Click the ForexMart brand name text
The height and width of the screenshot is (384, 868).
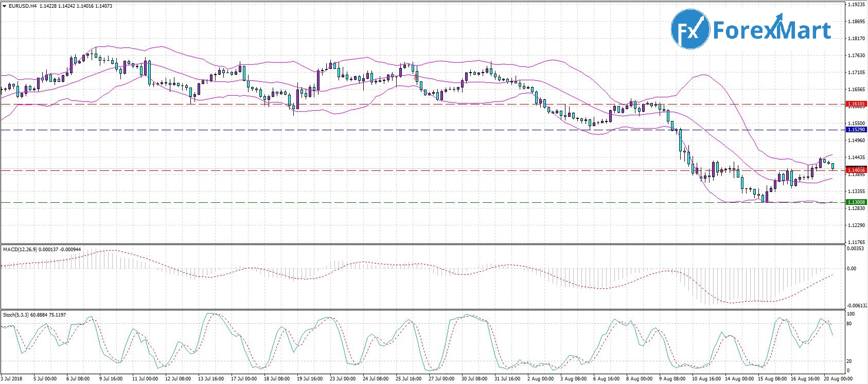pyautogui.click(x=771, y=30)
